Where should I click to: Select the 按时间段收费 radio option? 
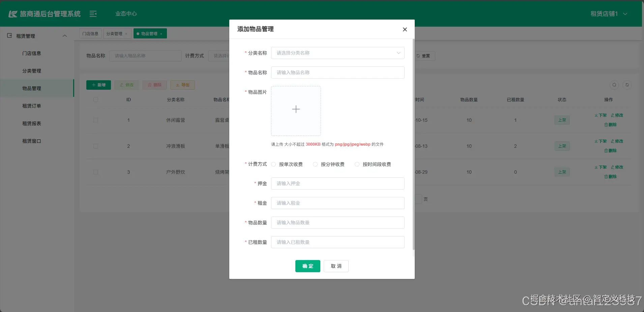(x=357, y=164)
